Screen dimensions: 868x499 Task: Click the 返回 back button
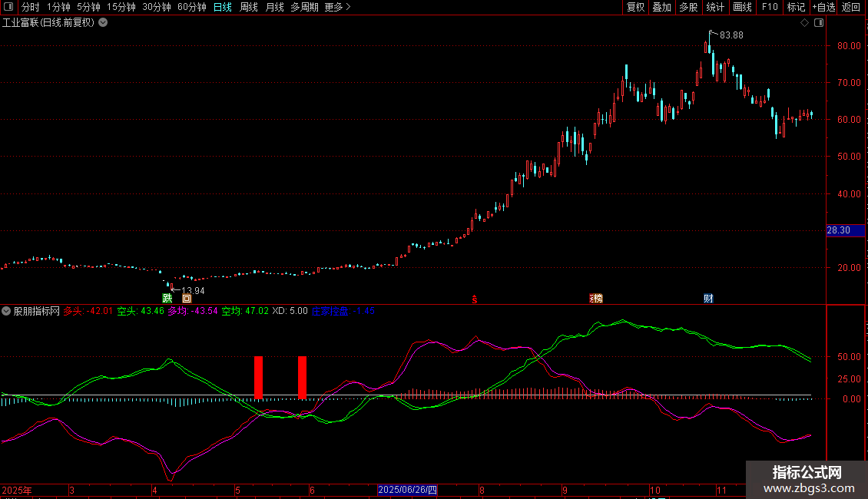[851, 7]
